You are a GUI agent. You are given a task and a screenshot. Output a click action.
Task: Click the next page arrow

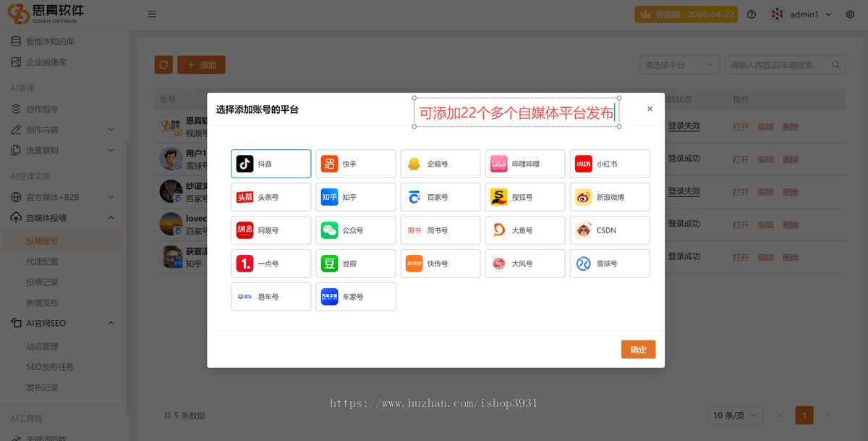click(x=827, y=415)
